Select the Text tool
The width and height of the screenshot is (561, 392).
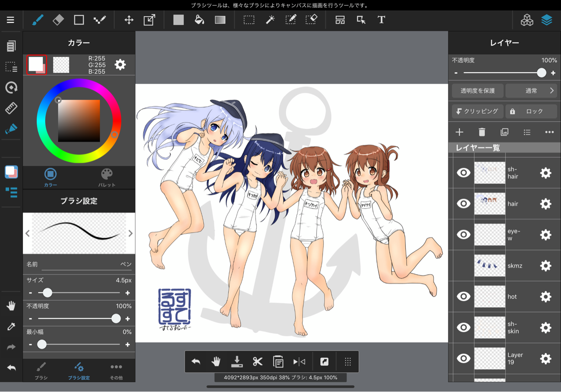(x=381, y=20)
